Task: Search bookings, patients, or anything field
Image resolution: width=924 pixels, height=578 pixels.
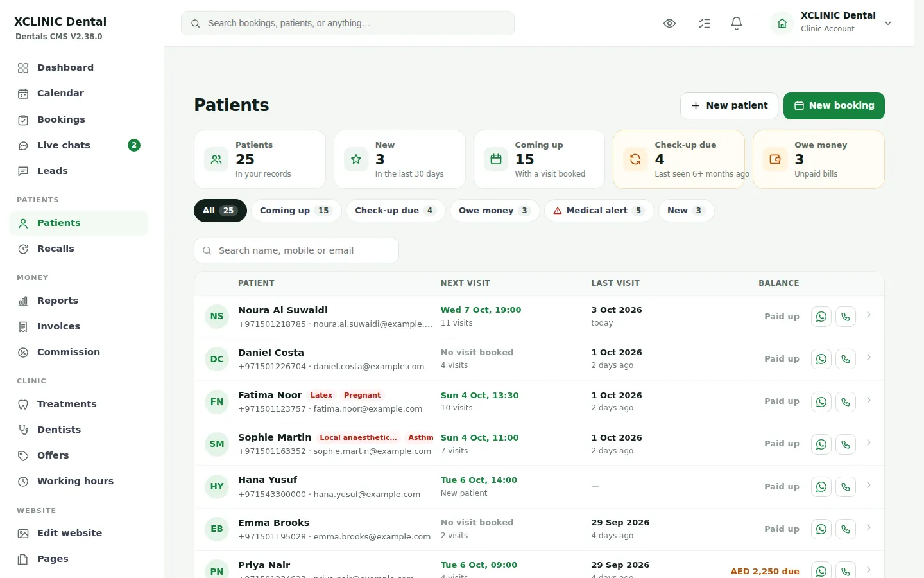Action: point(348,23)
